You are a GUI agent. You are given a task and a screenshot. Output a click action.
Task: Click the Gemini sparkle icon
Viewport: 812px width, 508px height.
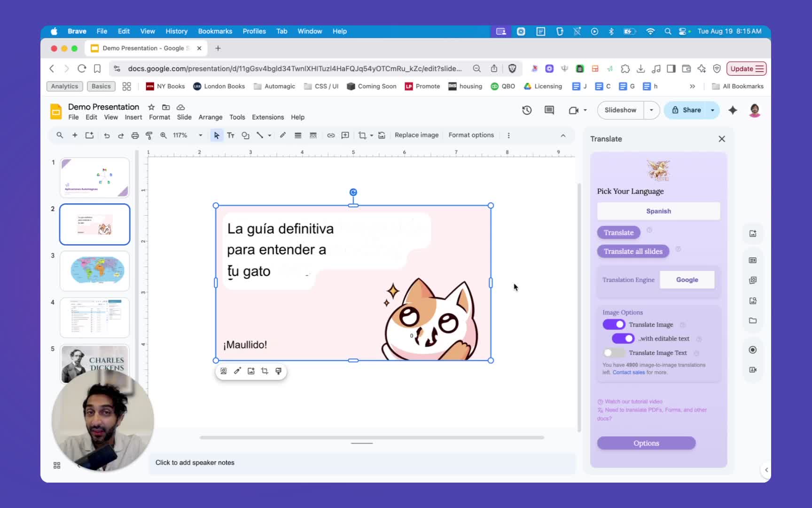click(733, 110)
